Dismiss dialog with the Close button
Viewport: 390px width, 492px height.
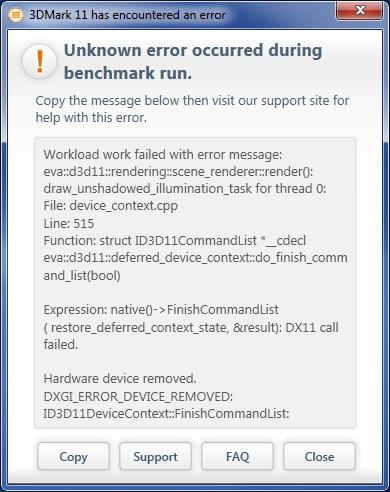click(x=319, y=456)
